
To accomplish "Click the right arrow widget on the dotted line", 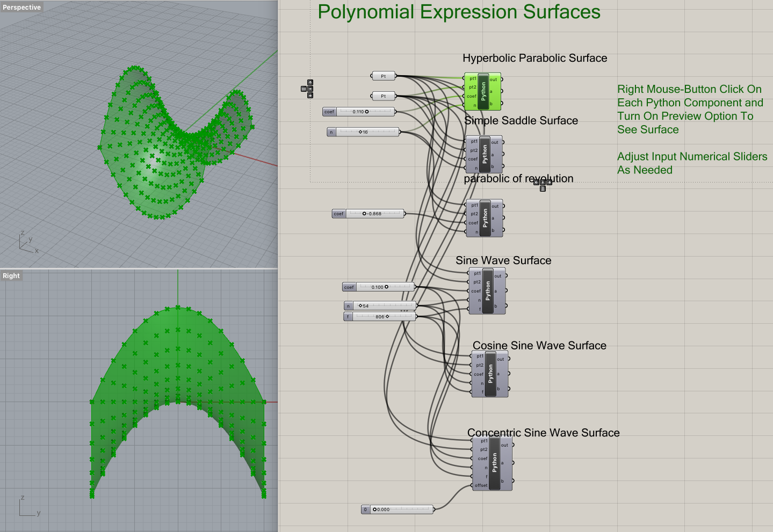I will (x=549, y=183).
